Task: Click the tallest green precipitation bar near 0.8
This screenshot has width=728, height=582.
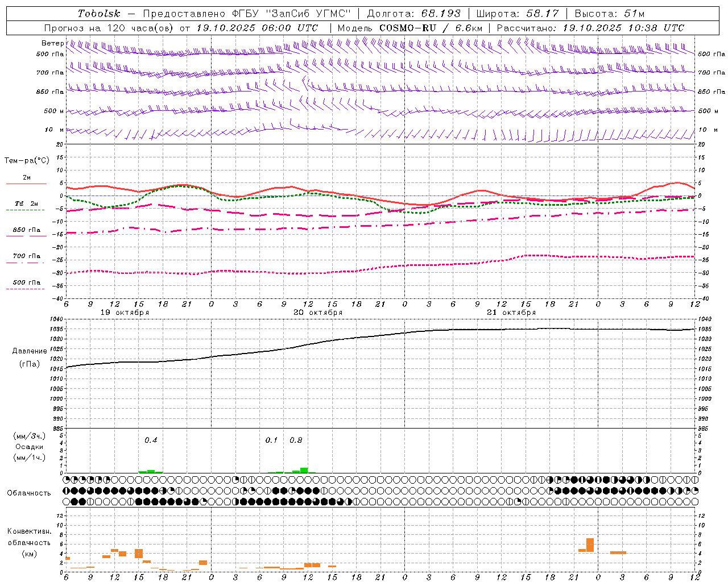Action: [304, 470]
